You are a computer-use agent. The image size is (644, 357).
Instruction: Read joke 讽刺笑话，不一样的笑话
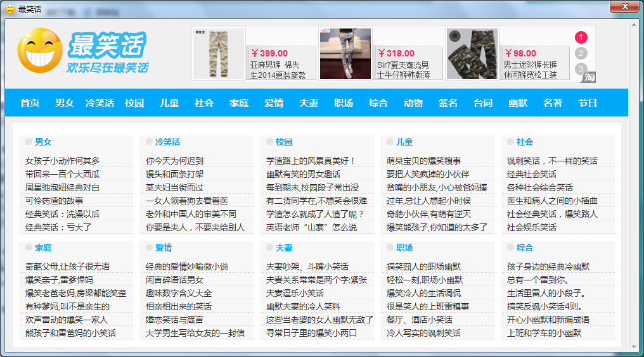coord(553,161)
